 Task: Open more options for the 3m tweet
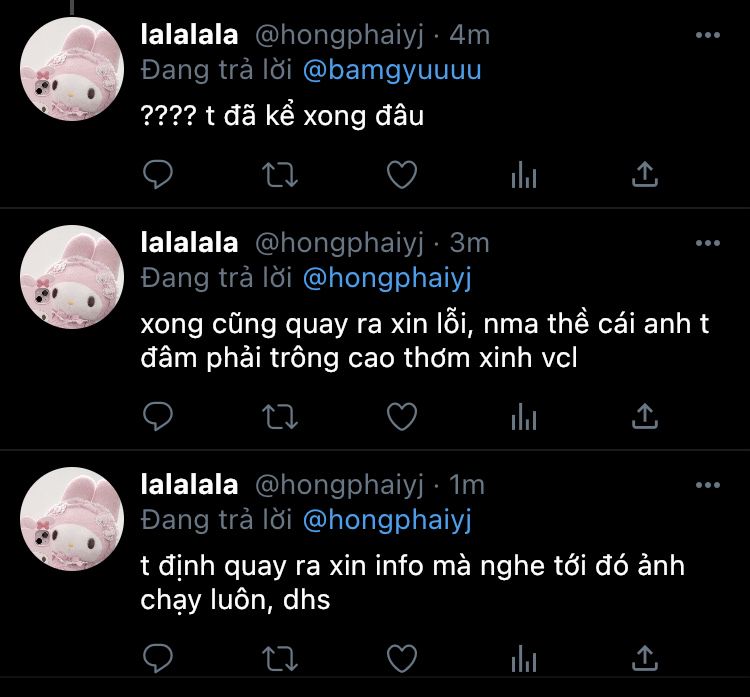[x=708, y=243]
